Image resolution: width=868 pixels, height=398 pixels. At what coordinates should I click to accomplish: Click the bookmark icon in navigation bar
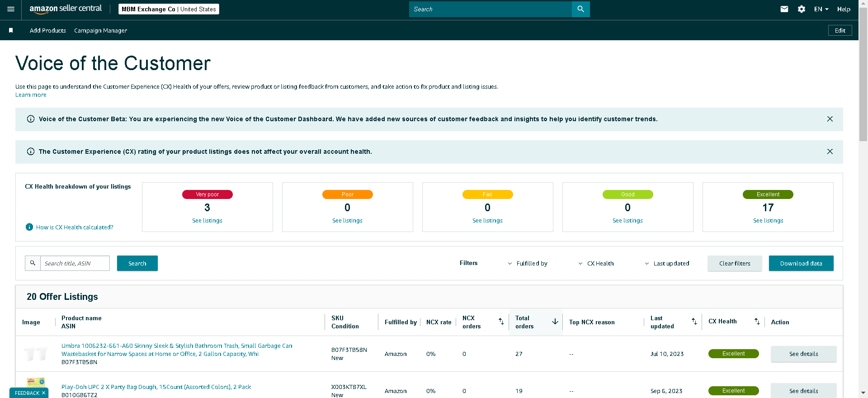[x=11, y=30]
